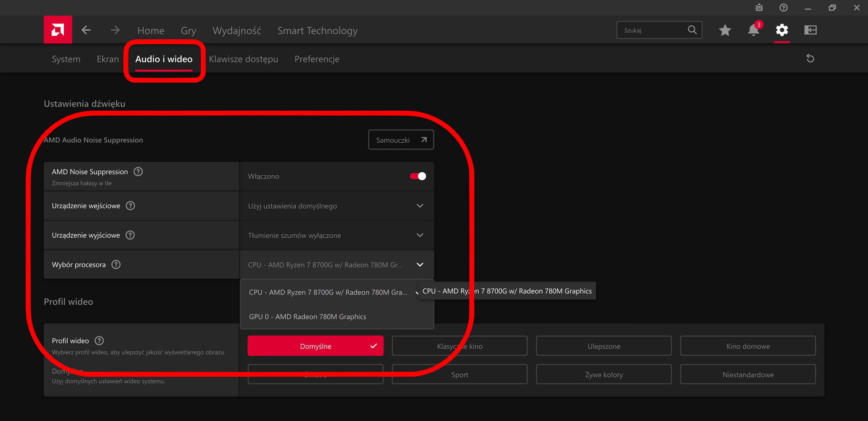Open favorites star icon
Viewport: 868px width, 421px height.
725,30
